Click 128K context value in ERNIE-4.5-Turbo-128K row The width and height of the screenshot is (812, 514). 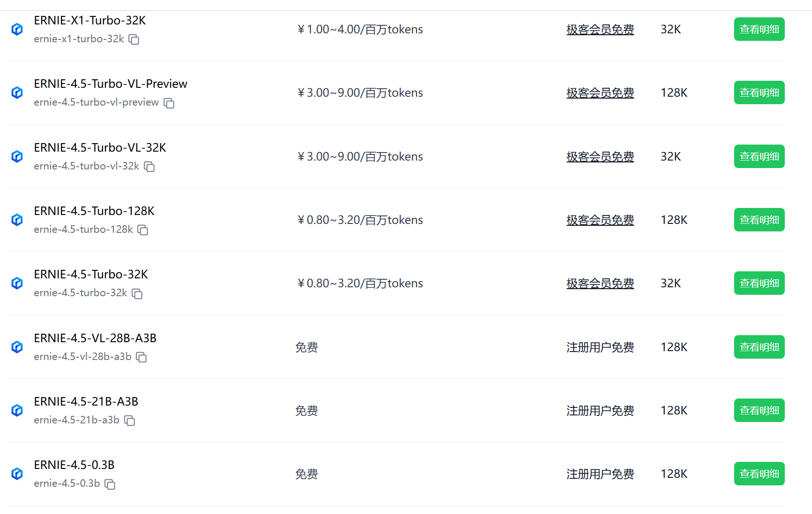point(674,220)
